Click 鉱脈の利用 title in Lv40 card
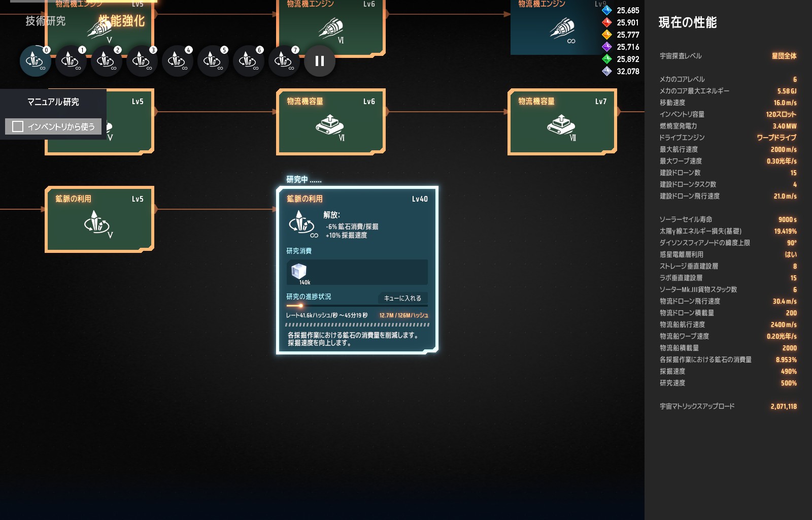The width and height of the screenshot is (812, 520). coord(304,199)
